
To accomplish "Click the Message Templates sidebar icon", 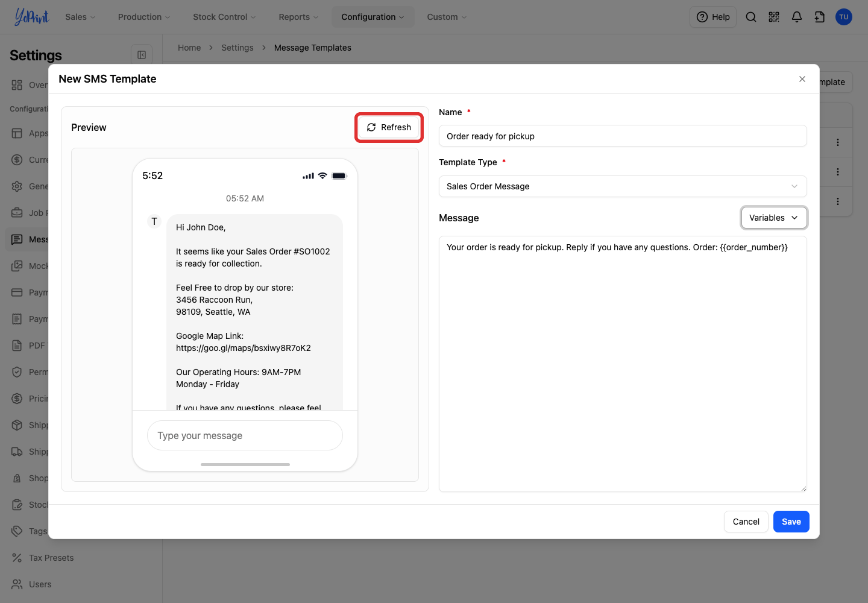I will point(17,239).
